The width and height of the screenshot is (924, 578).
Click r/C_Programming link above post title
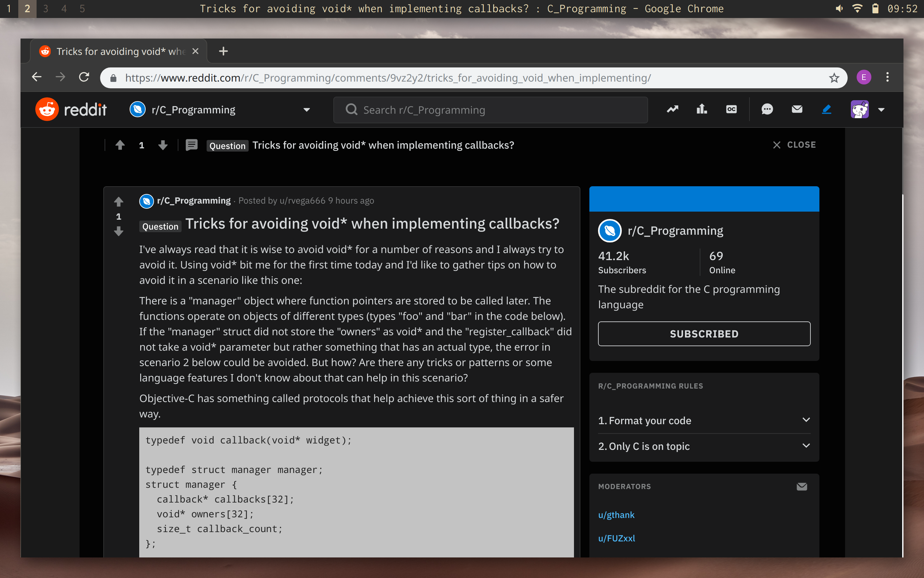[193, 201]
